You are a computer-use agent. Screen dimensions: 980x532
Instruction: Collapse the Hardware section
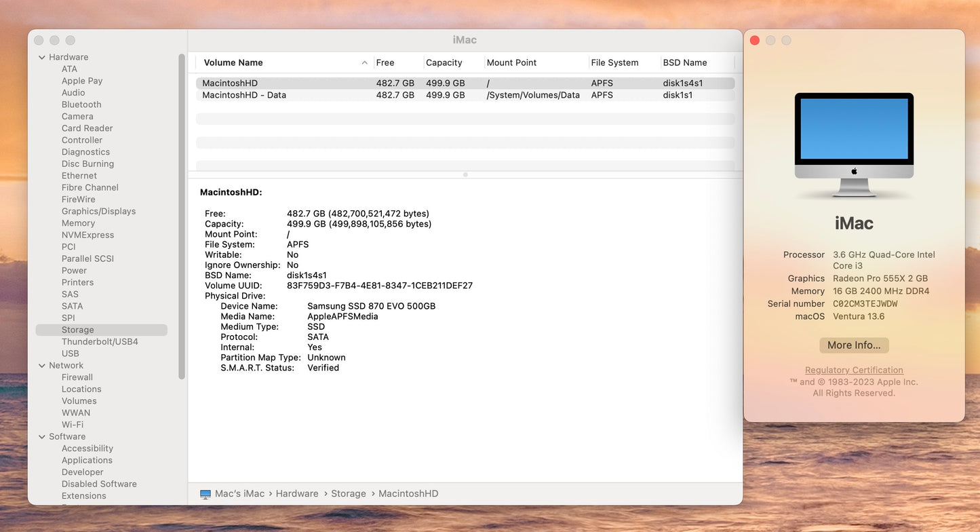[x=42, y=58]
